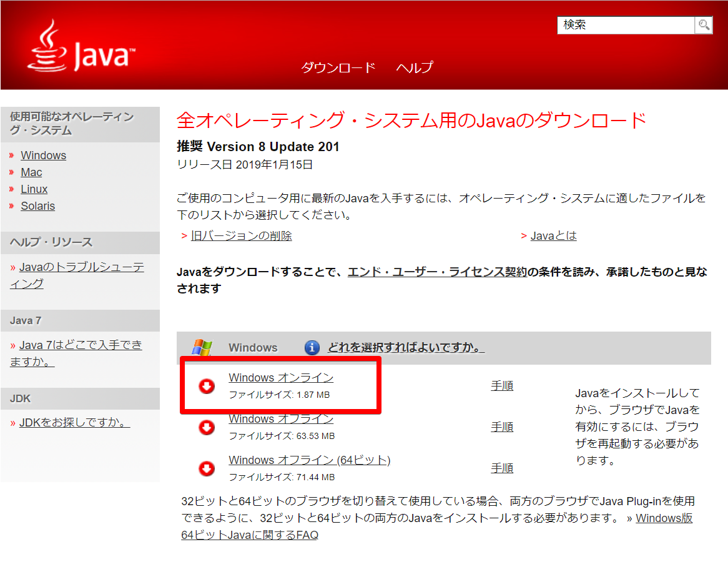Click the Windows オンライン download link
The height and width of the screenshot is (577, 728).
point(280,377)
